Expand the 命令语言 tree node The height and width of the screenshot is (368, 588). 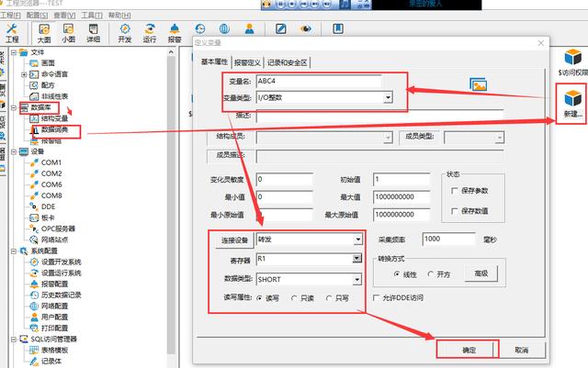click(23, 74)
